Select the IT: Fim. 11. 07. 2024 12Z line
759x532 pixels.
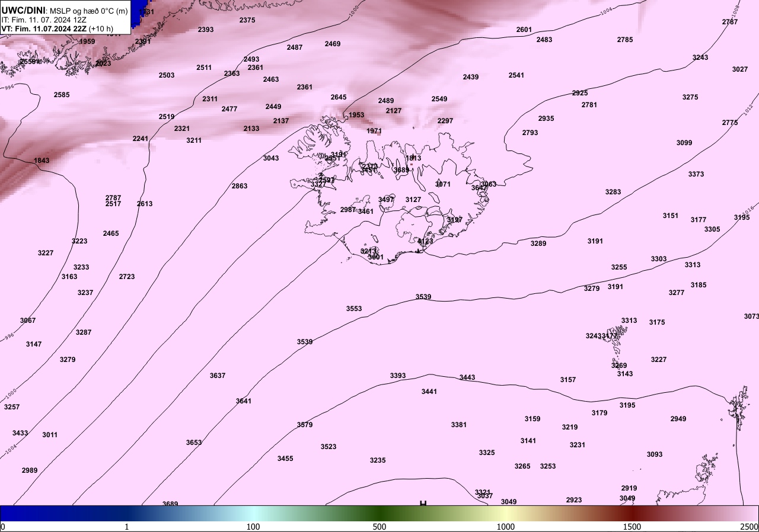coord(44,20)
